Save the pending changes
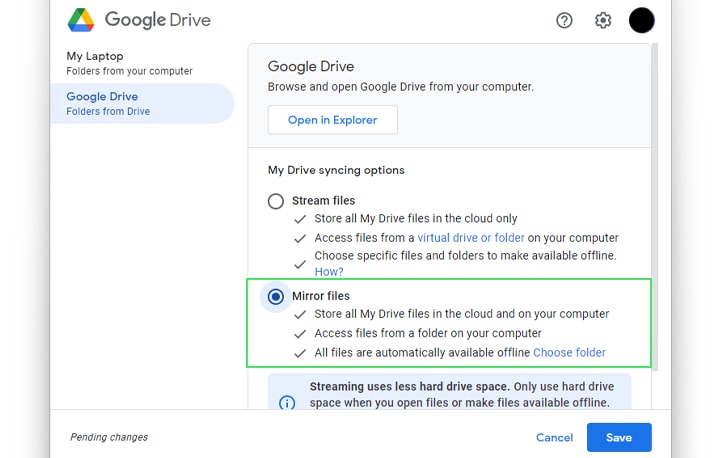Image resolution: width=725 pixels, height=458 pixels. (x=619, y=437)
